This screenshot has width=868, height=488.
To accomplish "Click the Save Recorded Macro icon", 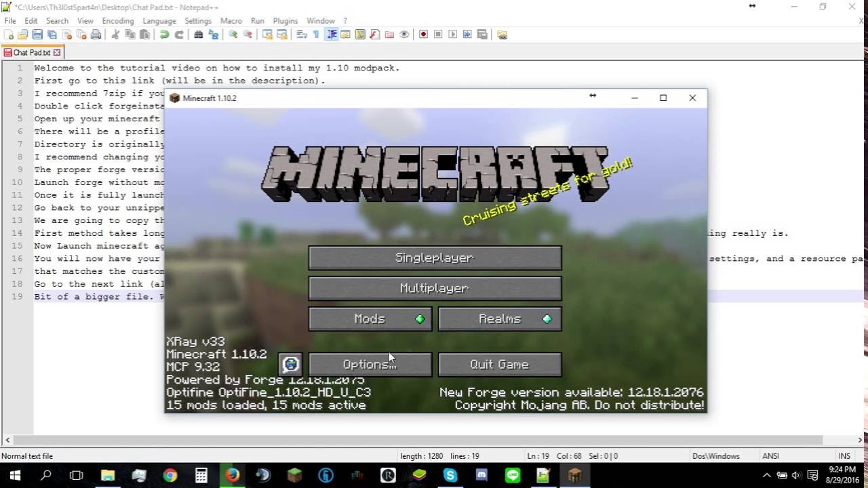I will pos(482,35).
